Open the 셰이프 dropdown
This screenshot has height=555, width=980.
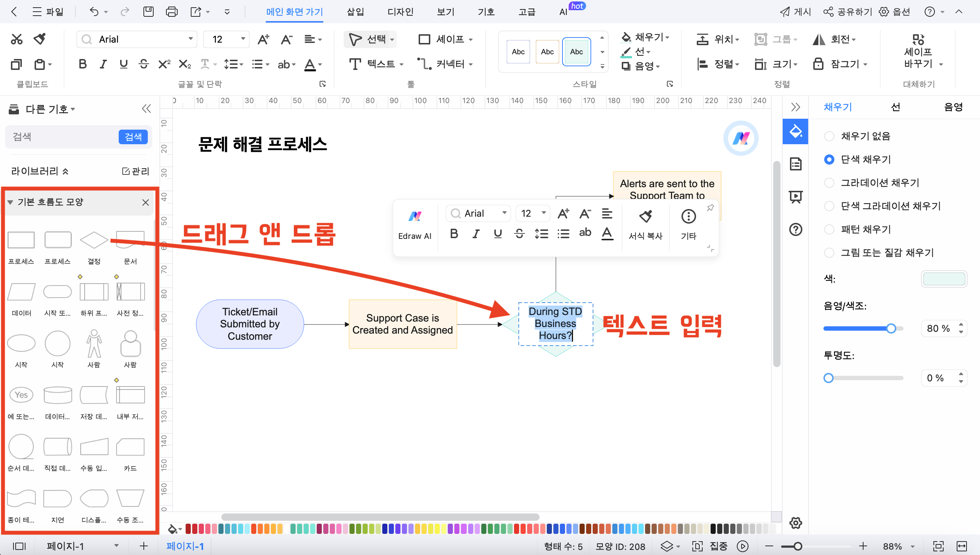470,40
